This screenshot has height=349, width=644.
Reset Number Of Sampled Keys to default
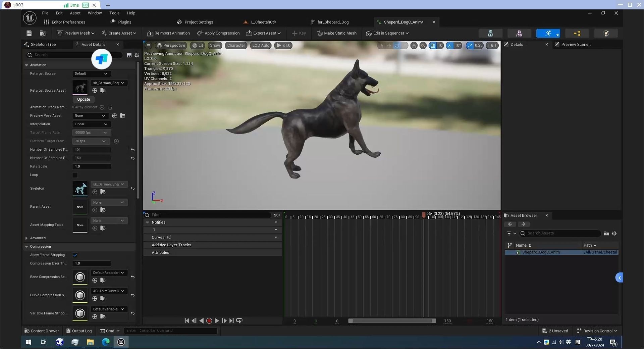(x=133, y=150)
